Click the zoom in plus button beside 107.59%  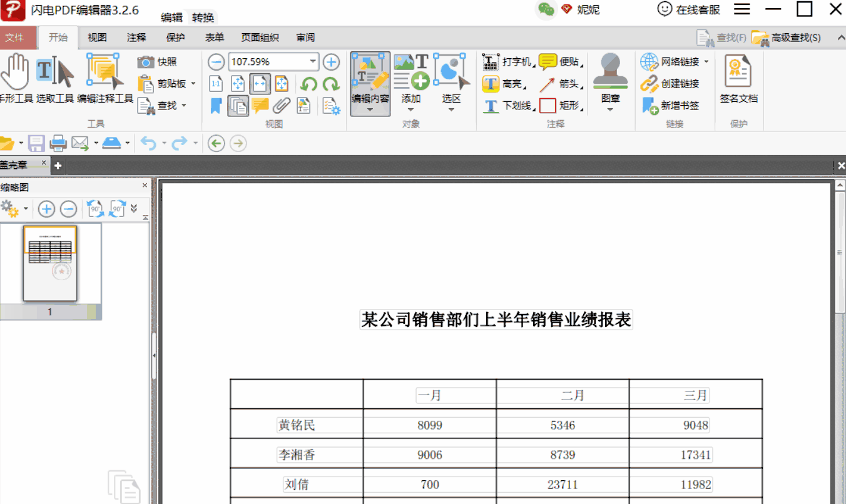tap(331, 62)
